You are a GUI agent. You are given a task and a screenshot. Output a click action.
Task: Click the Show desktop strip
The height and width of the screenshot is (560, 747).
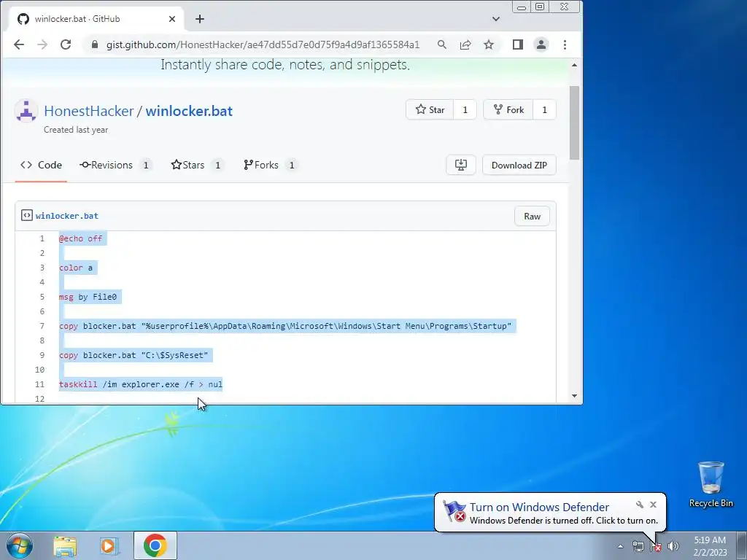pyautogui.click(x=741, y=545)
